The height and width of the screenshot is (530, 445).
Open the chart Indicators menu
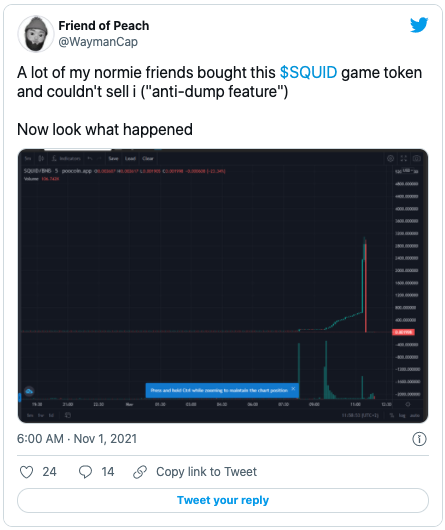coord(67,158)
